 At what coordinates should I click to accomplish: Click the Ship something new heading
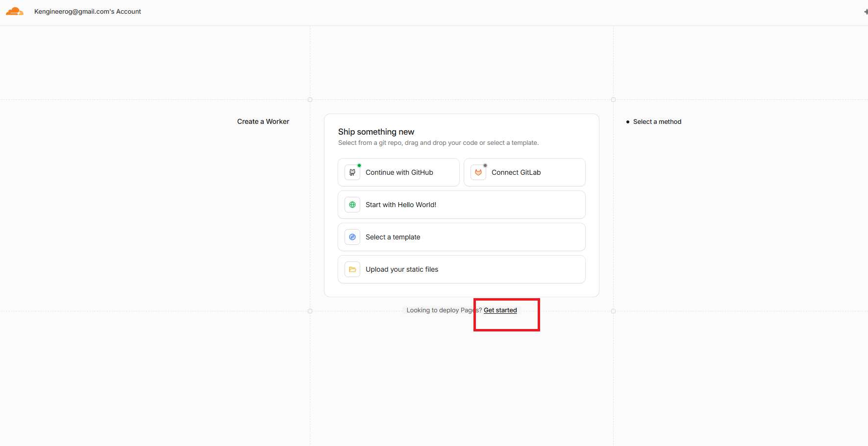376,132
